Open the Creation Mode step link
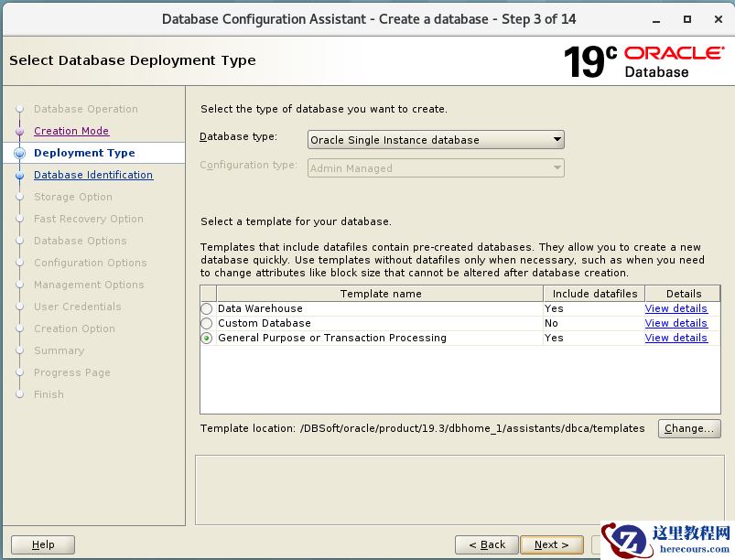 pos(71,131)
